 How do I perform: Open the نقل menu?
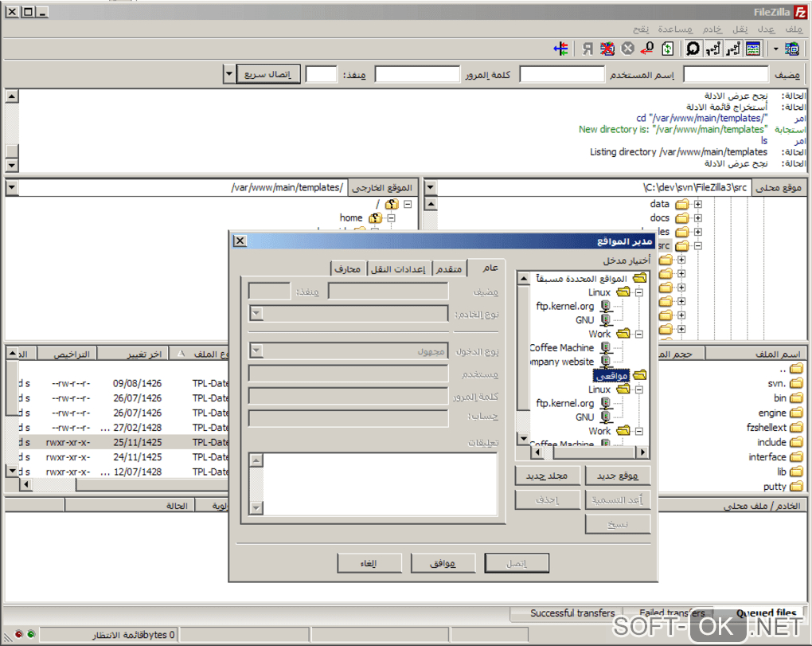(x=740, y=29)
